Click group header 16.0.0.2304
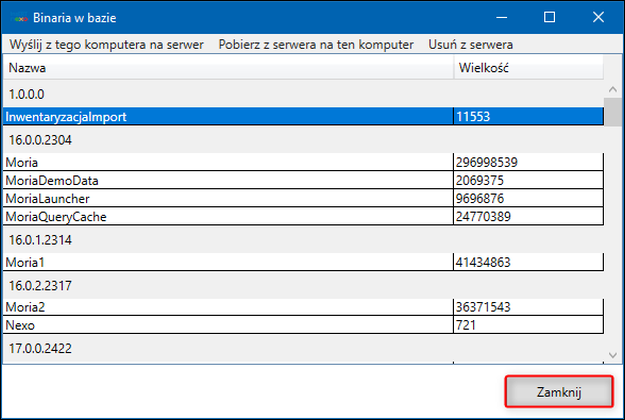This screenshot has width=625, height=420. point(303,140)
